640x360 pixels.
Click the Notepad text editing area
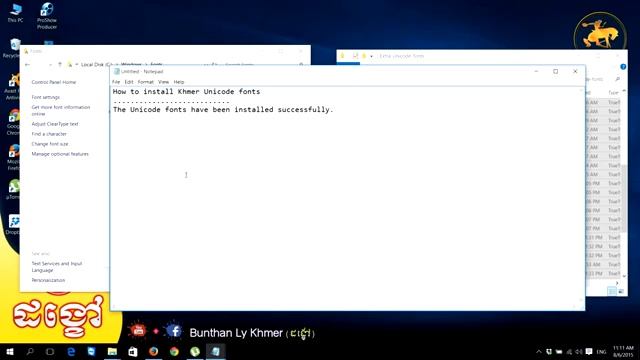(x=347, y=198)
